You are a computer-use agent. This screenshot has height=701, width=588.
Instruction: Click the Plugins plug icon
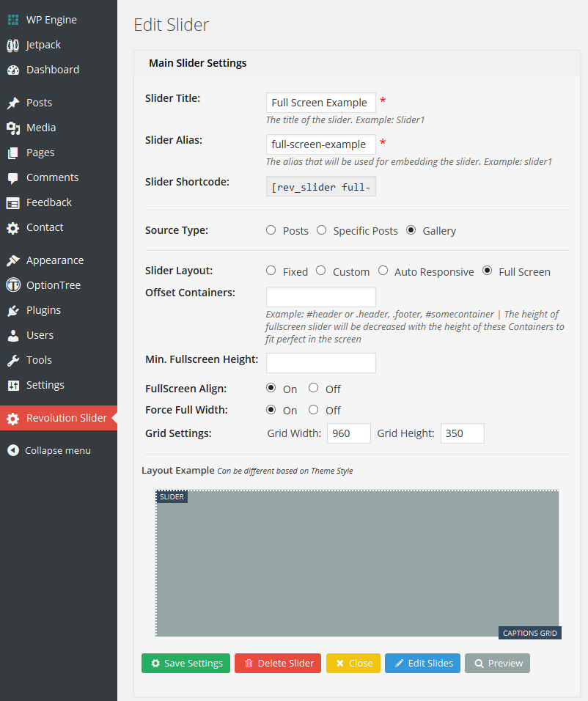(x=14, y=309)
